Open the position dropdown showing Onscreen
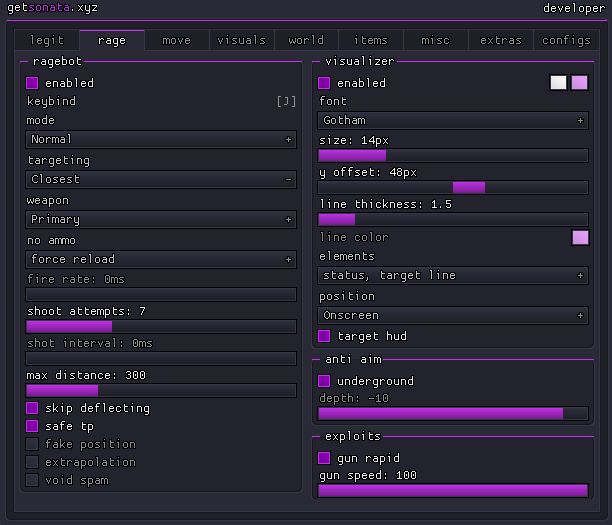The width and height of the screenshot is (612, 525). point(453,315)
